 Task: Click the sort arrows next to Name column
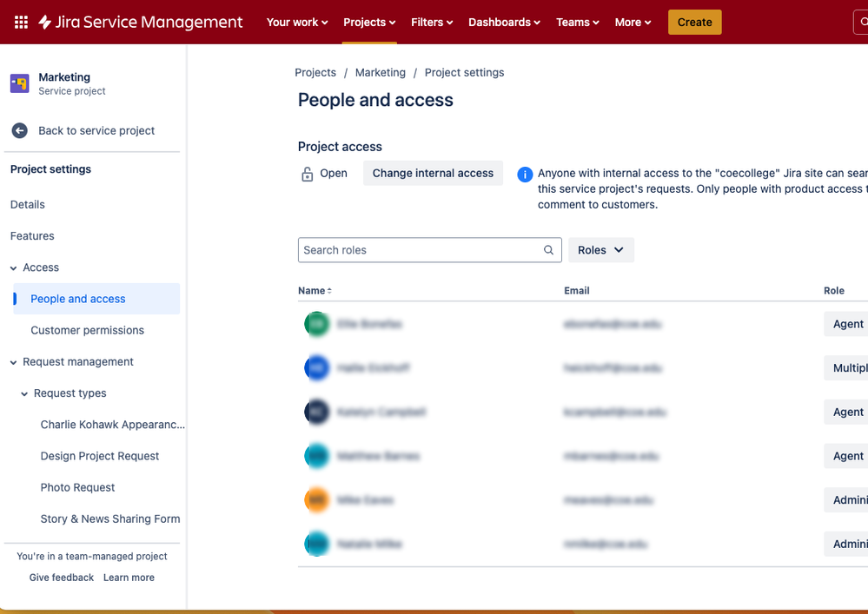tap(329, 291)
